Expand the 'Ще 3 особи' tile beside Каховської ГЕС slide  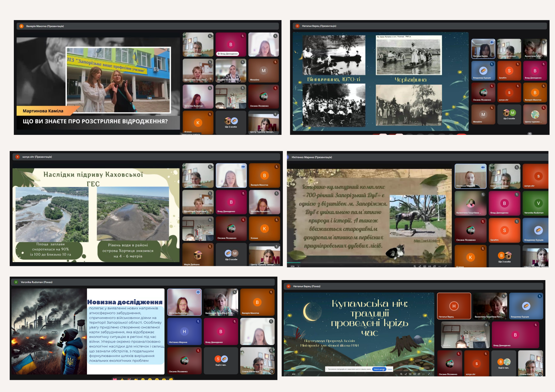[231, 254]
